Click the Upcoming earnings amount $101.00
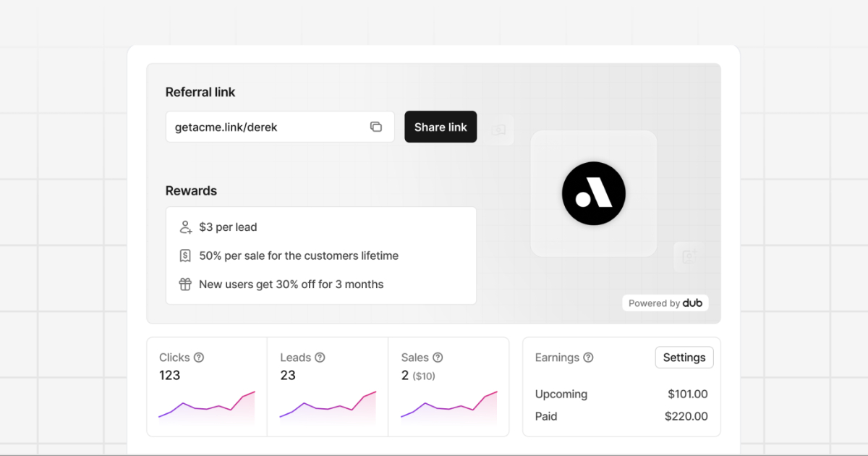The image size is (868, 456). [x=687, y=394]
